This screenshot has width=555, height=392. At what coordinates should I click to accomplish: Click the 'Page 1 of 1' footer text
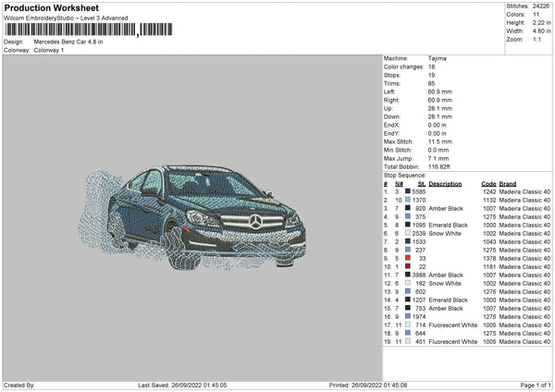536,385
